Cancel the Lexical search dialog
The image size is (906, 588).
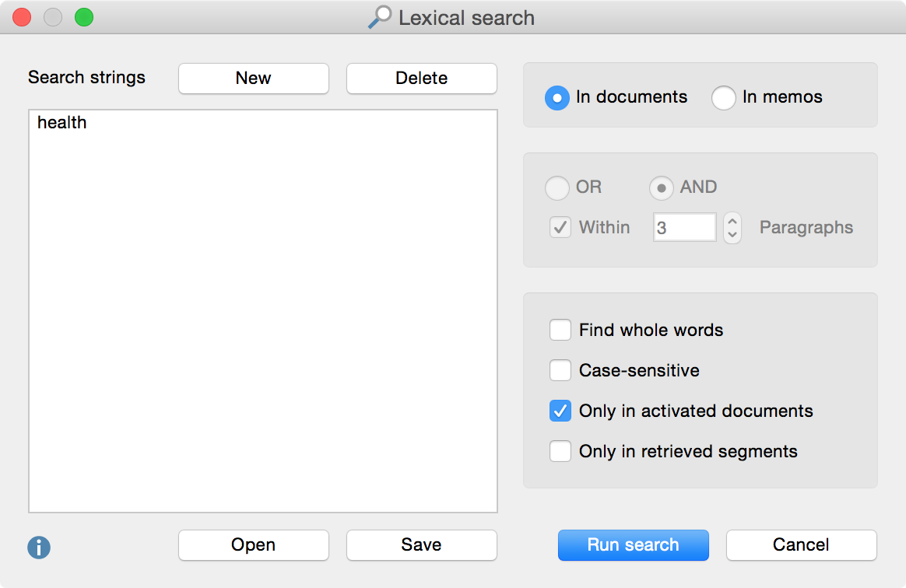pyautogui.click(x=801, y=545)
